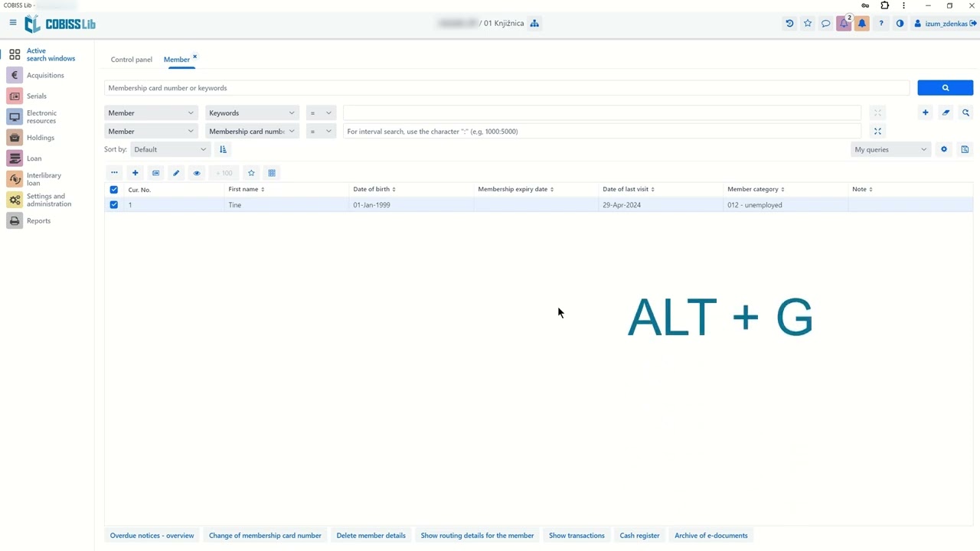
Task: Click Show routing details for the member
Action: pyautogui.click(x=477, y=536)
